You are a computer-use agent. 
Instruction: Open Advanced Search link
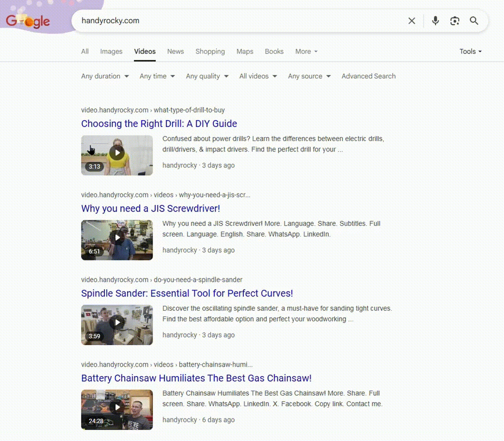369,76
